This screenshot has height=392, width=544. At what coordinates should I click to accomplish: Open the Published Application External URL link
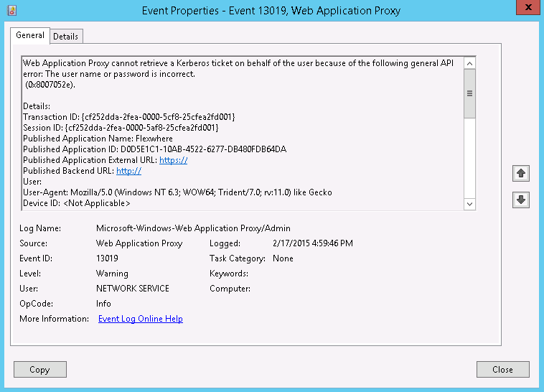(x=173, y=160)
